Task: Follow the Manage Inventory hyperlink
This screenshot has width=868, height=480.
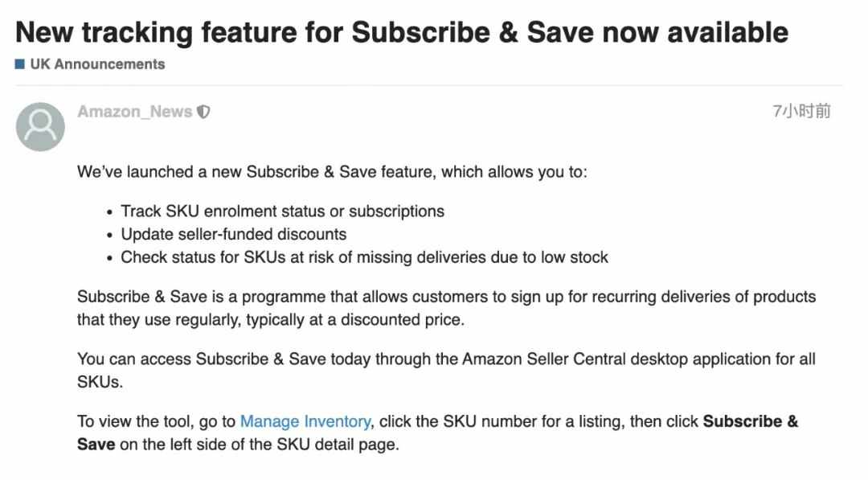Action: coord(305,421)
